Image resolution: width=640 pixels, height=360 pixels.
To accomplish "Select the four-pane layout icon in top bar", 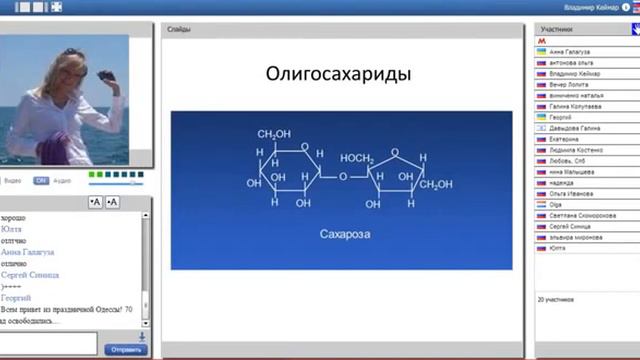I will point(56,7).
